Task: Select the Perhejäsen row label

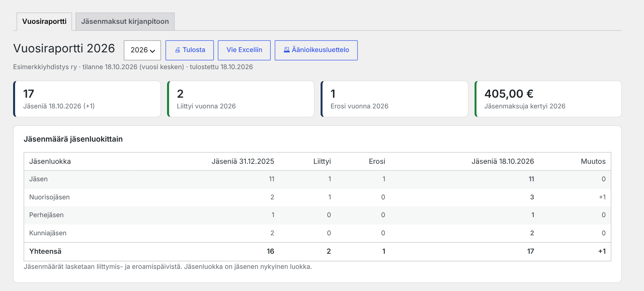Action: (x=46, y=215)
